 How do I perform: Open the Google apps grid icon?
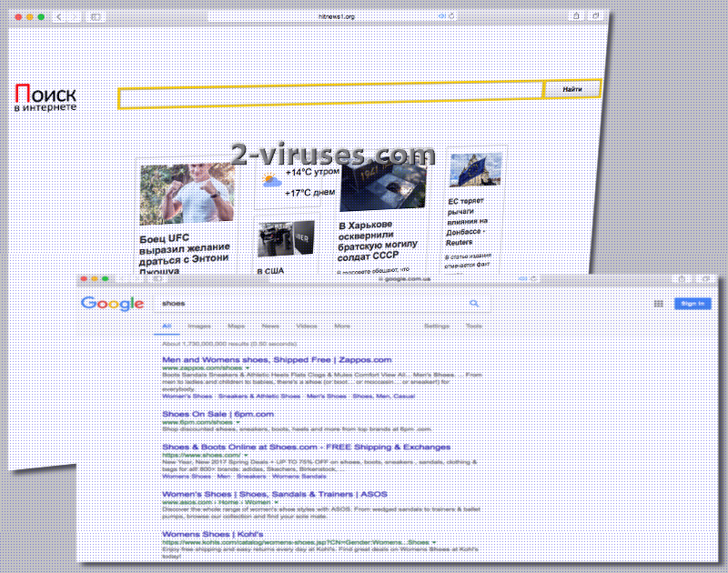coord(659,302)
